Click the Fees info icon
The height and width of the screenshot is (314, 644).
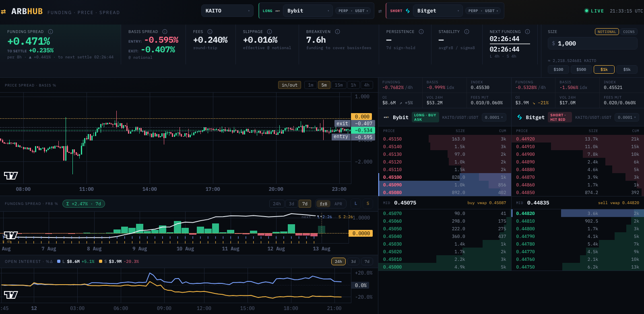coord(210,31)
